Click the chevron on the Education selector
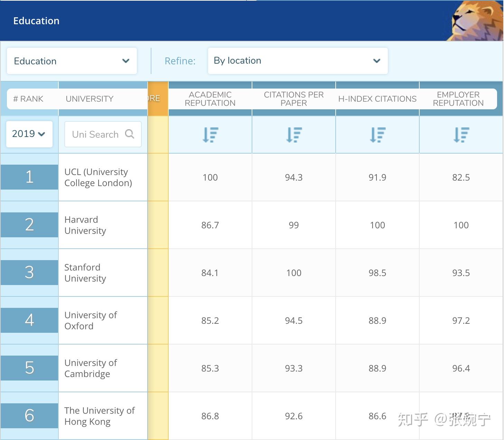 (126, 61)
